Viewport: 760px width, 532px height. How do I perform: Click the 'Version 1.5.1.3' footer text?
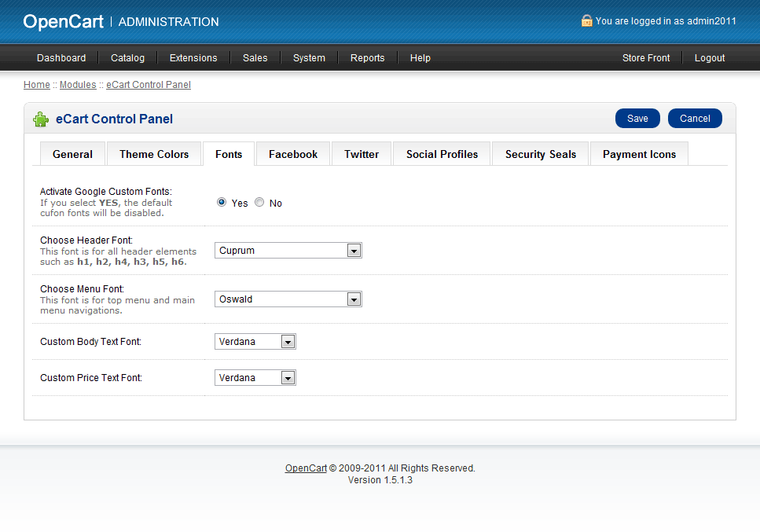click(x=380, y=479)
